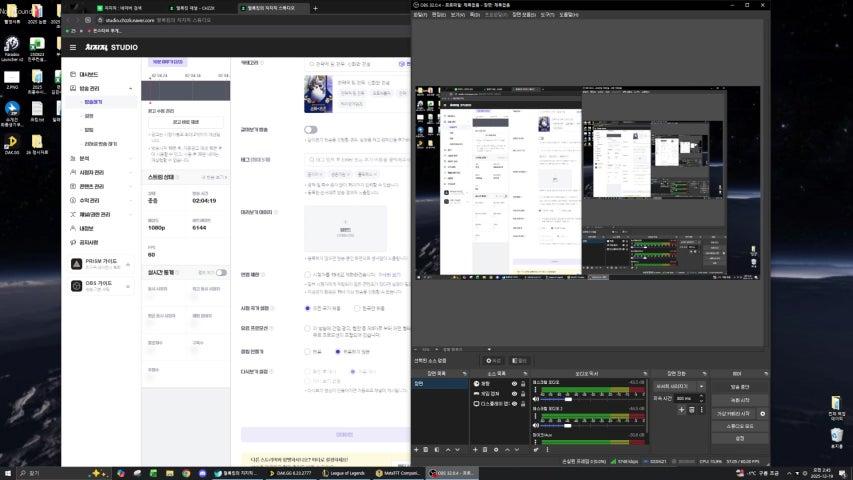Mute second desktop audio channel speaker icon
Viewport: 853px width, 480px height.
pos(536,425)
